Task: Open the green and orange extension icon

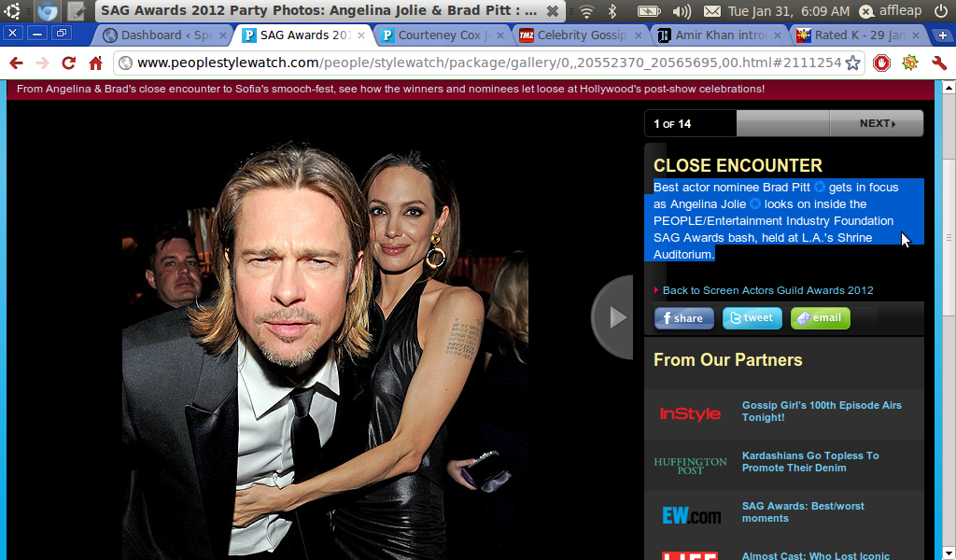Action: pos(910,63)
